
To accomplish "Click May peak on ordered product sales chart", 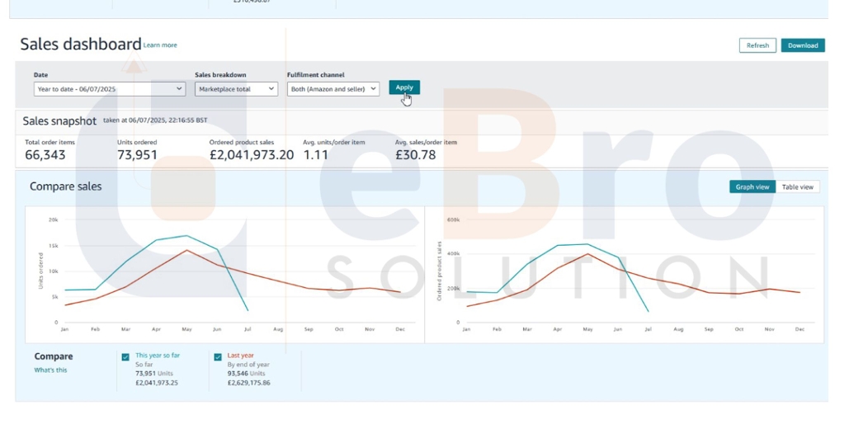I will pyautogui.click(x=587, y=244).
